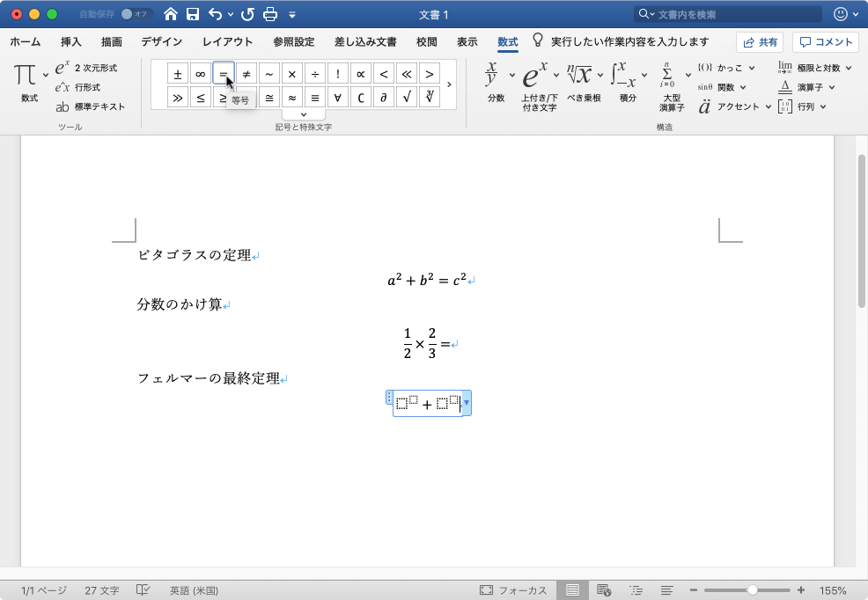Image resolution: width=868 pixels, height=600 pixels.
Task: Click the Save icon in title bar
Action: pyautogui.click(x=193, y=14)
